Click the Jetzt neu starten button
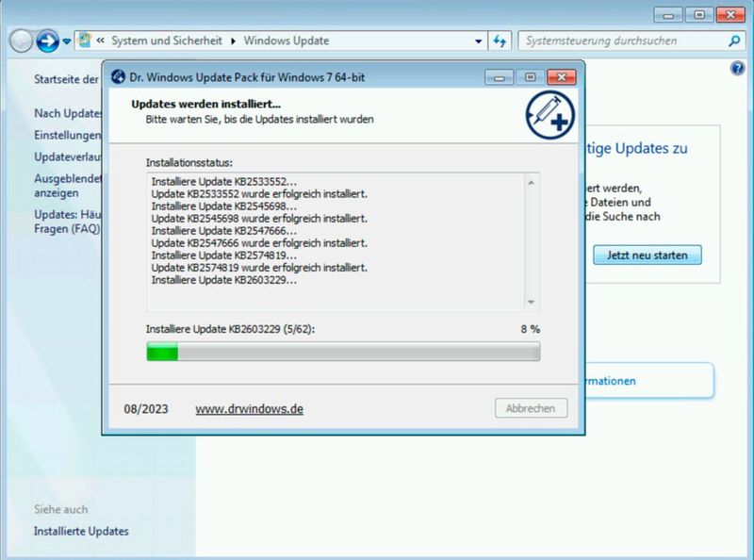Viewport: 754px width, 560px height. click(x=647, y=255)
